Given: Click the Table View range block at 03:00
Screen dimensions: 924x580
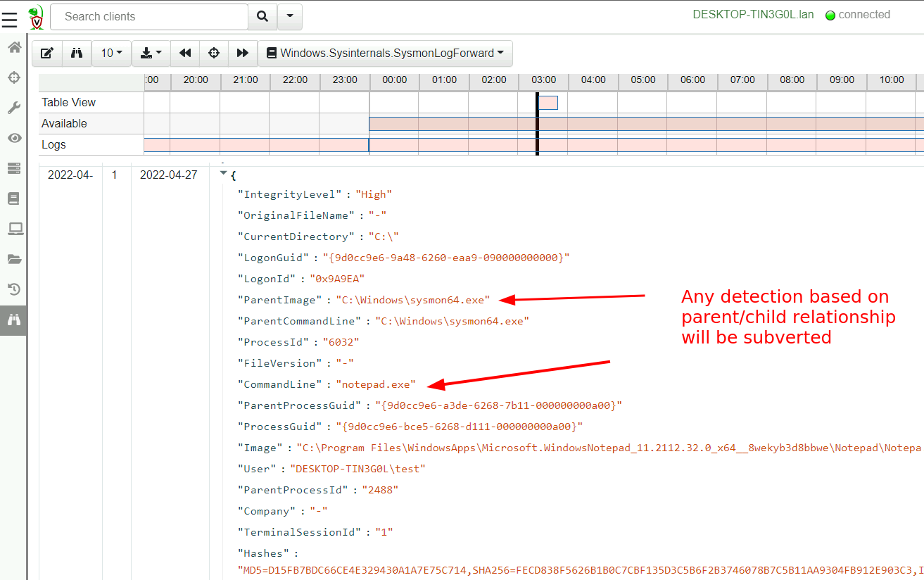Looking at the screenshot, I should coord(548,103).
